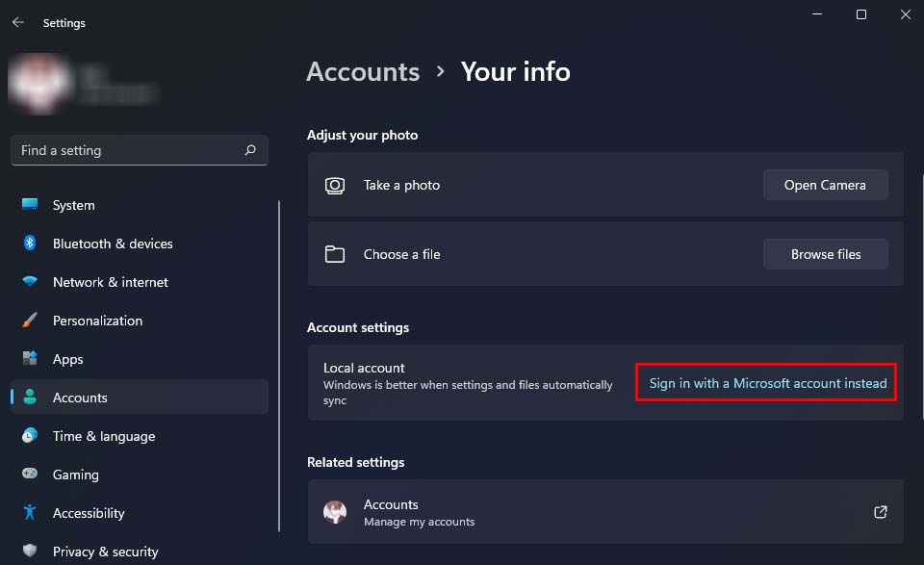Click the Adjust your photo heading

363,135
